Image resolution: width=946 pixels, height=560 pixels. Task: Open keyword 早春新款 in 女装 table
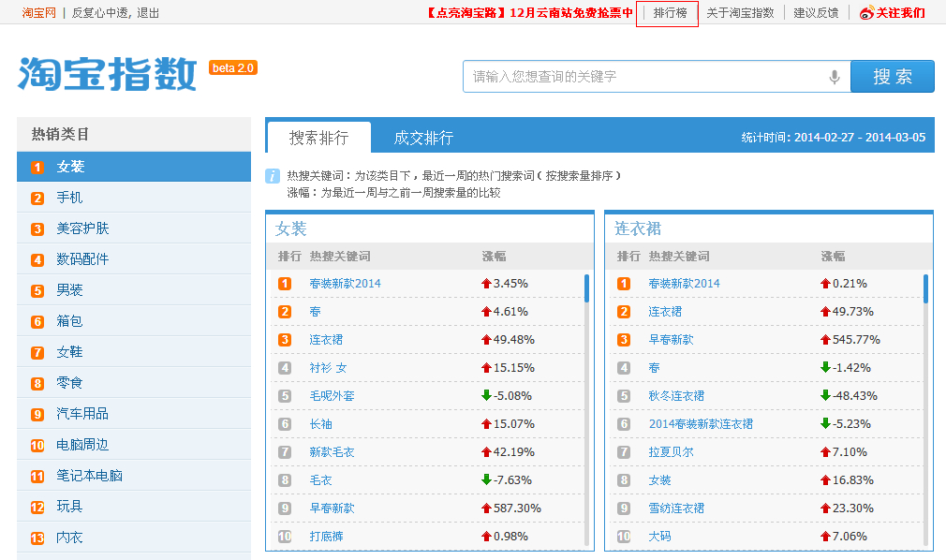click(x=332, y=508)
